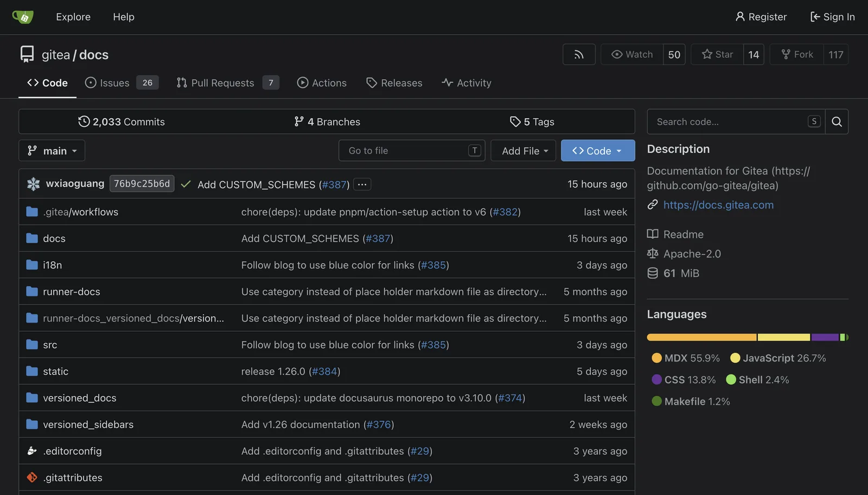Viewport: 868px width, 495px height.
Task: Open the Add File dropdown
Action: (523, 150)
